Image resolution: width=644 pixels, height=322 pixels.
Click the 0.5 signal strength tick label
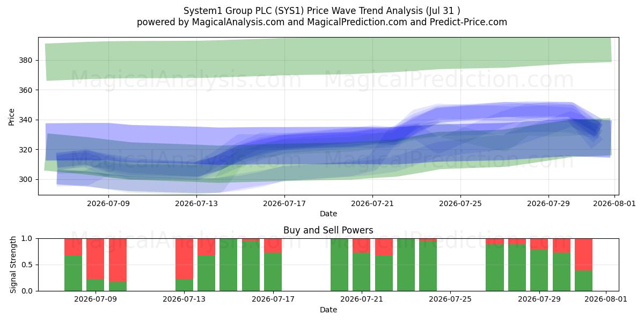pos(28,265)
